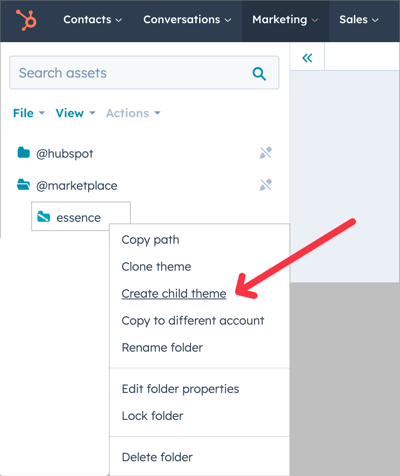Open the File menu dropdown
400x476 pixels.
pos(29,113)
